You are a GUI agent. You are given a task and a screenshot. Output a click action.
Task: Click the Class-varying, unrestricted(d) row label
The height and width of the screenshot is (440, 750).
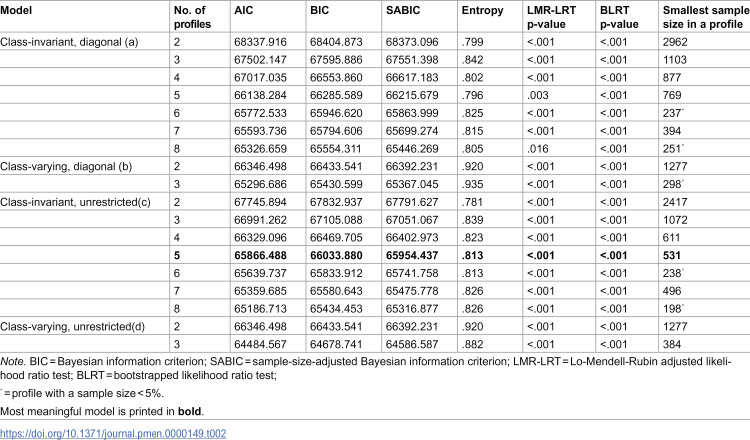(73, 326)
